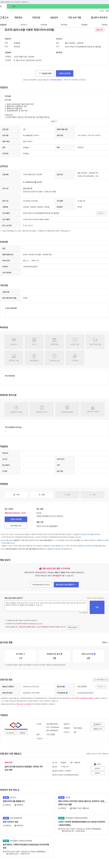The height and width of the screenshot is (868, 109).
Task: Select the 서류 screening method box
Action: coord(16,495)
